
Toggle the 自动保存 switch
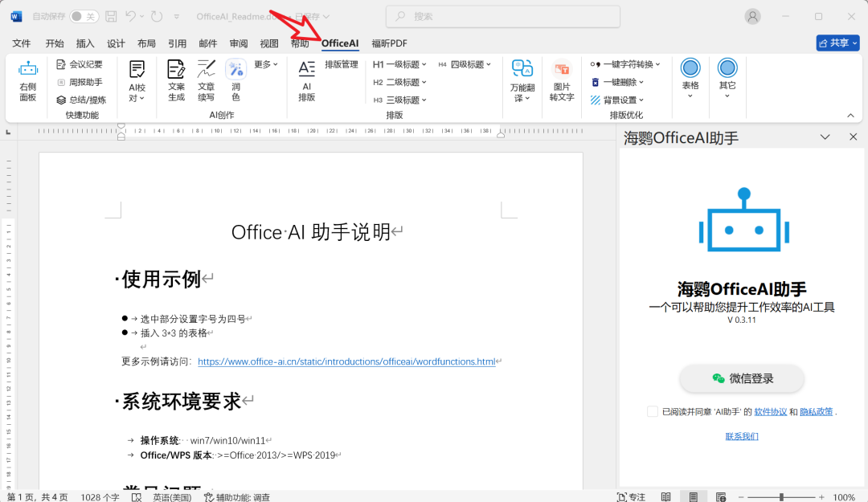tap(84, 17)
